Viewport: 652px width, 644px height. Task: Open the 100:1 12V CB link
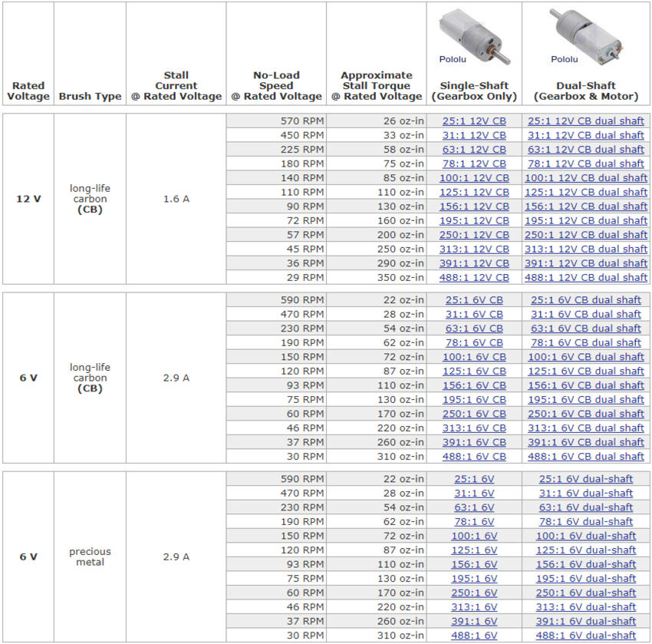(474, 177)
